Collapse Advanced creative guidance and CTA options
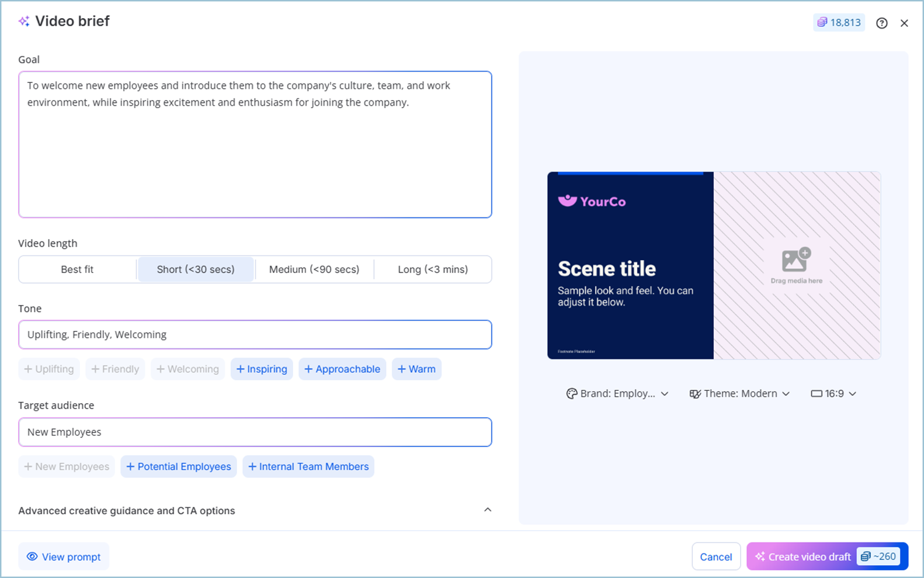 487,510
